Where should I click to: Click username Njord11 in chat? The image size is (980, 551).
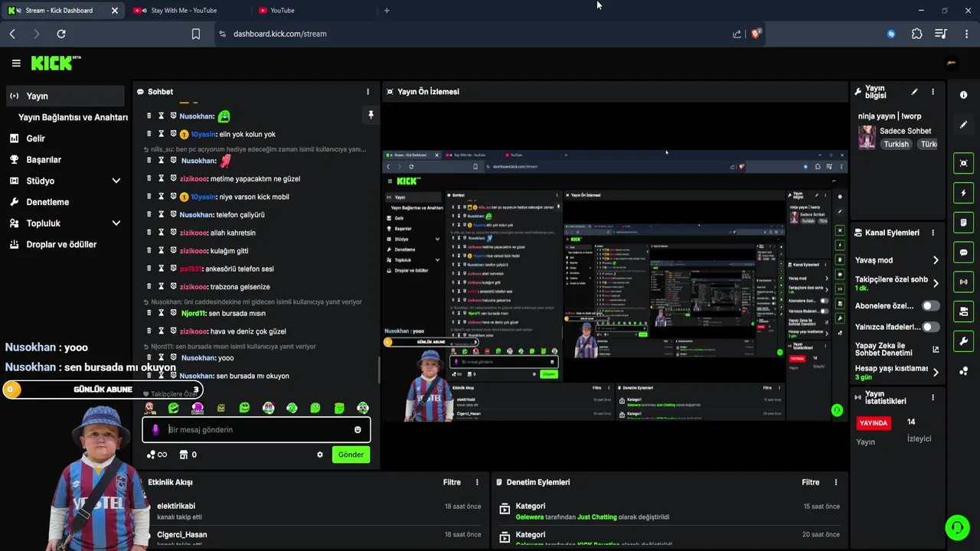tap(194, 313)
